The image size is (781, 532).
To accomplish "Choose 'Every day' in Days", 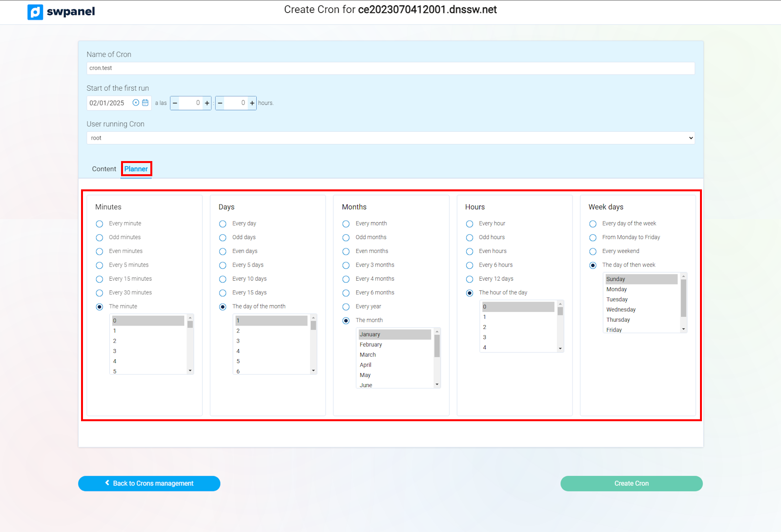I will coord(223,224).
